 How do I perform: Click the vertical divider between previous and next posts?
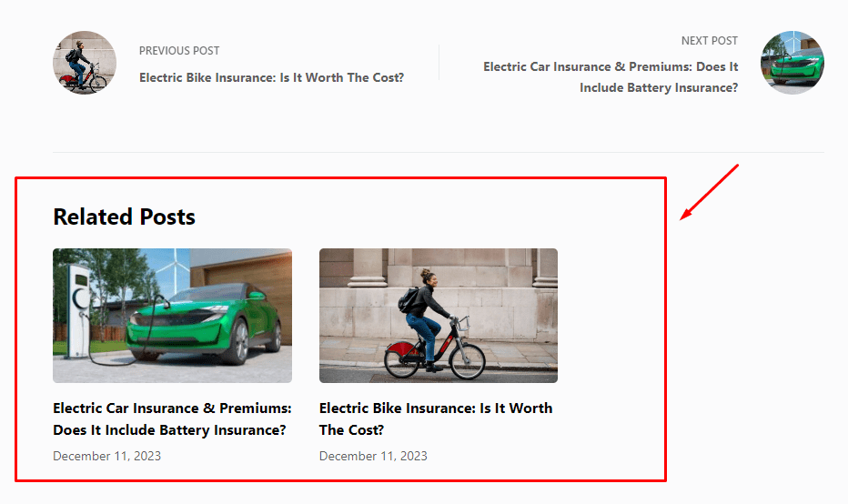[439, 63]
